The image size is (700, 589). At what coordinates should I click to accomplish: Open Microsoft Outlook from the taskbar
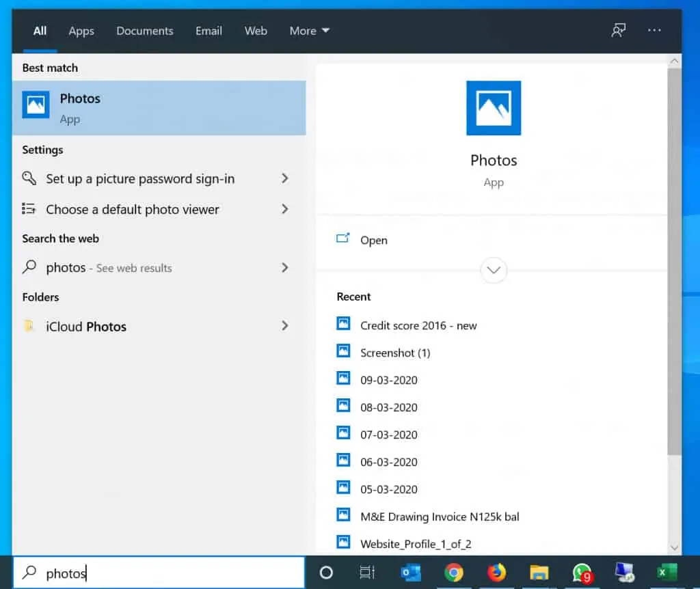pyautogui.click(x=411, y=573)
